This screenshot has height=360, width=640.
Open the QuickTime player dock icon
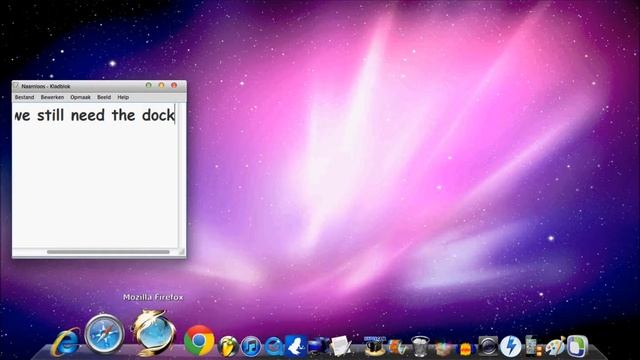(x=274, y=347)
